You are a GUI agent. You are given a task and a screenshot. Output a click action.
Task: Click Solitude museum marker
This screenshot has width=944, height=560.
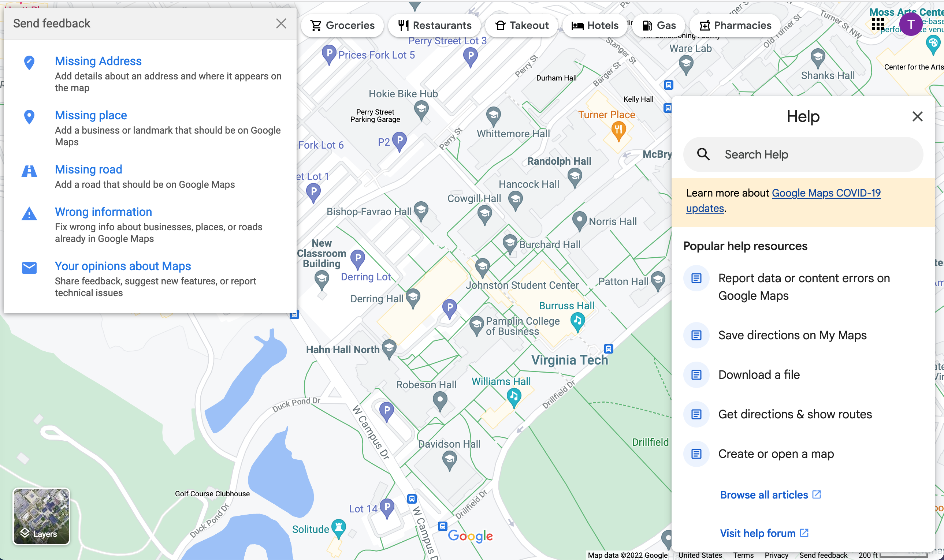click(x=339, y=529)
